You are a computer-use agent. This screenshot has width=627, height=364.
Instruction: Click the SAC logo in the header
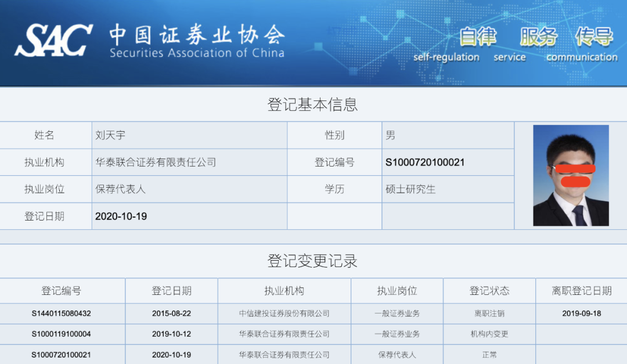coord(53,40)
